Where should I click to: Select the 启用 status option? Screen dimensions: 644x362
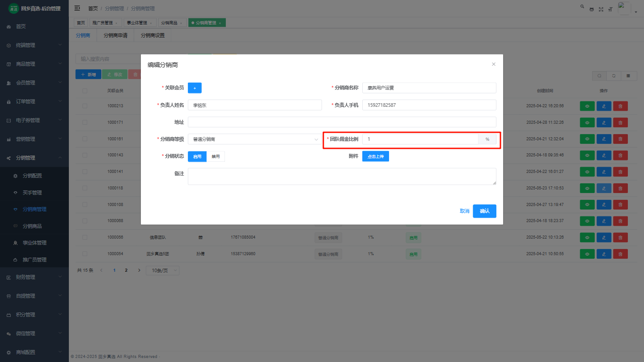[x=197, y=156]
